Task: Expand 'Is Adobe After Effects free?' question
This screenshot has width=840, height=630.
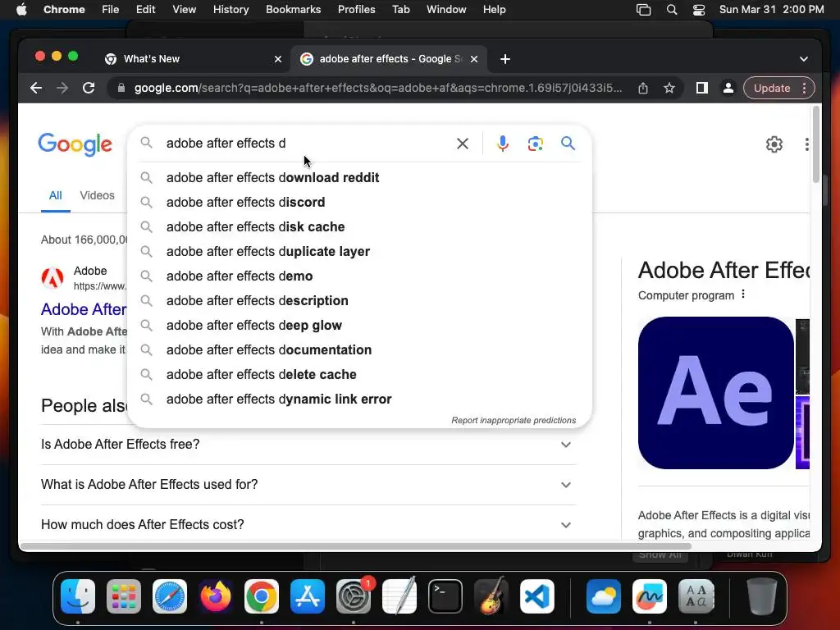Action: coord(308,444)
